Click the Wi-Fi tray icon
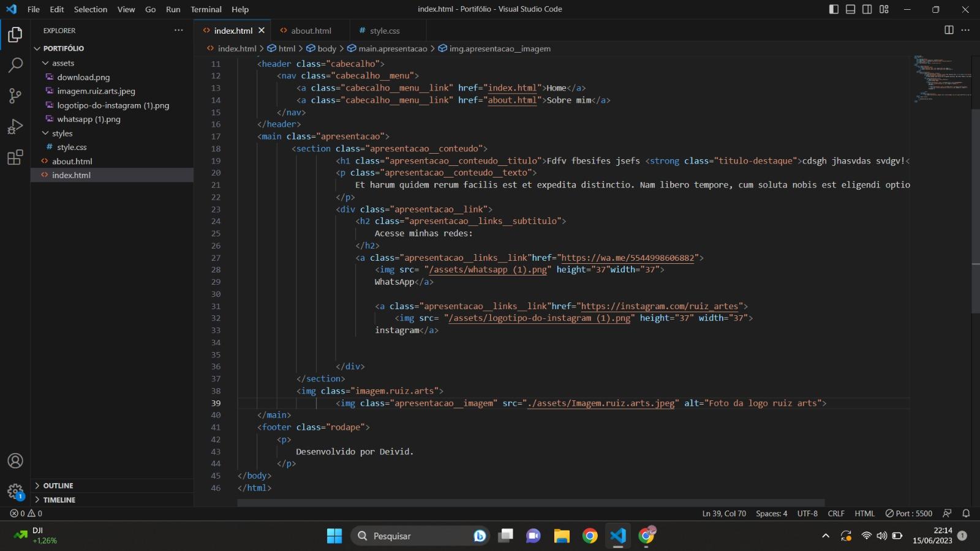 [x=866, y=536]
